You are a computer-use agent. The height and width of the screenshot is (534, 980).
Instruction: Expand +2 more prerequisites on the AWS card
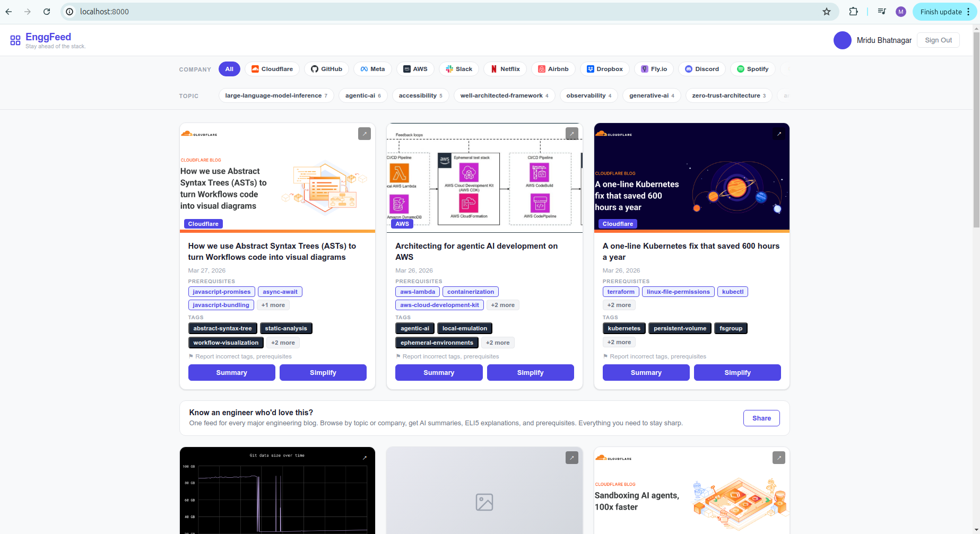point(502,305)
